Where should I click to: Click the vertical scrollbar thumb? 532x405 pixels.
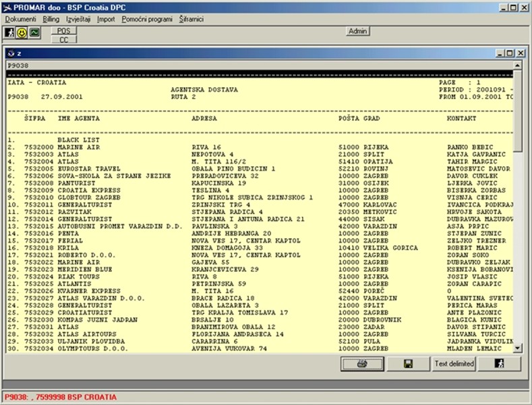tap(517, 111)
